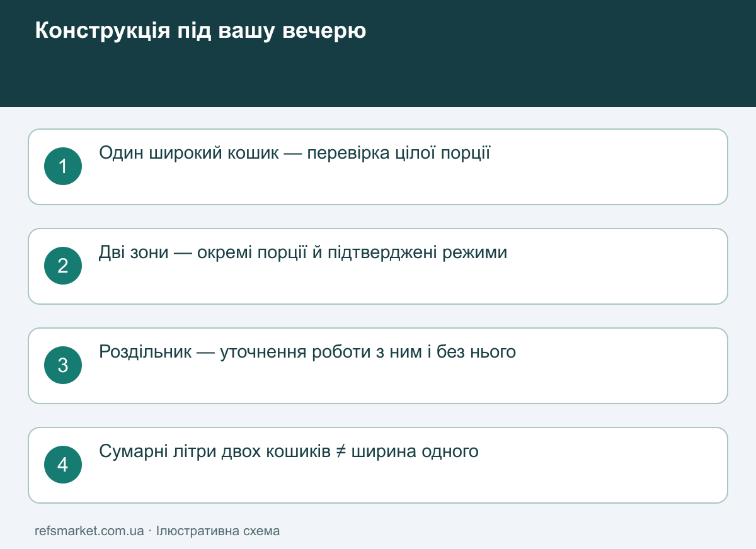Click text "Роздільник — уточнення роботи з ним і без нього"

coord(307,352)
